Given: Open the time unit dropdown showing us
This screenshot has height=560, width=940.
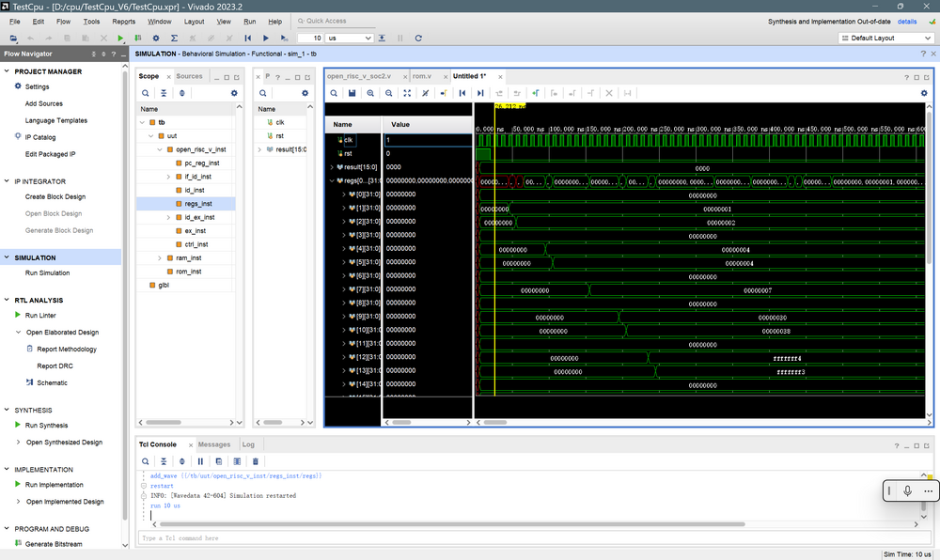Looking at the screenshot, I should 361,38.
